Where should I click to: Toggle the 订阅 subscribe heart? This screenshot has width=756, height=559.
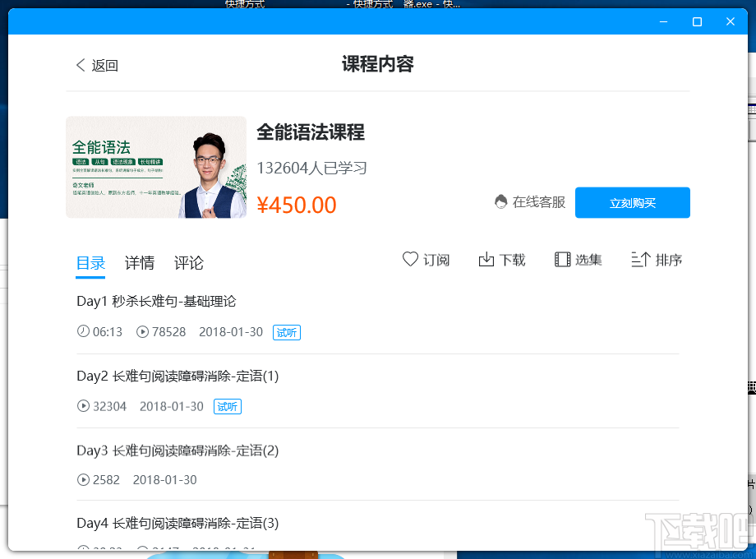pos(409,259)
